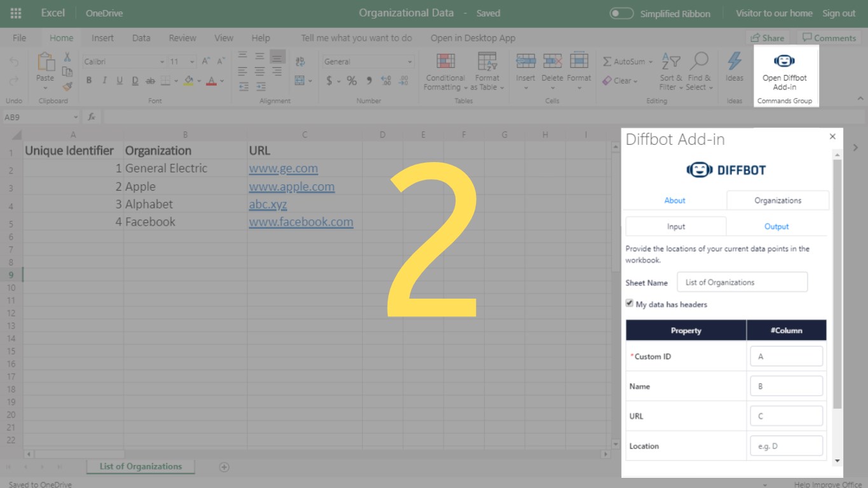This screenshot has height=488, width=868.
Task: Decrease cell indent
Action: (x=243, y=86)
